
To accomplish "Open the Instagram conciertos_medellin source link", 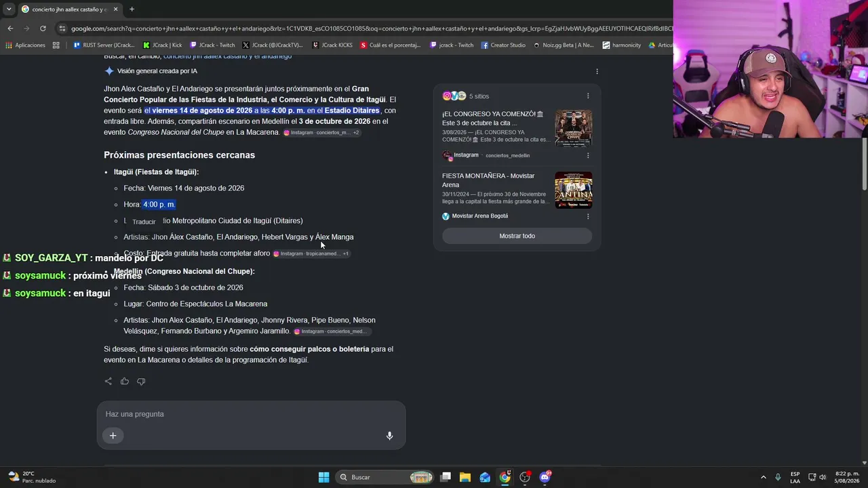I will click(x=486, y=155).
